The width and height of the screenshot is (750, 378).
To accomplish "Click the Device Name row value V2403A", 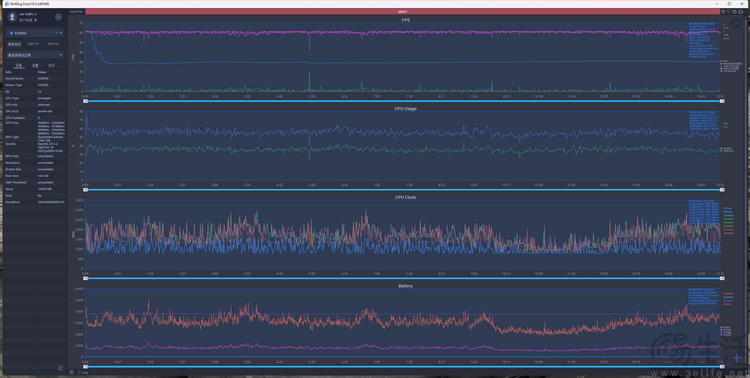I will (43, 78).
